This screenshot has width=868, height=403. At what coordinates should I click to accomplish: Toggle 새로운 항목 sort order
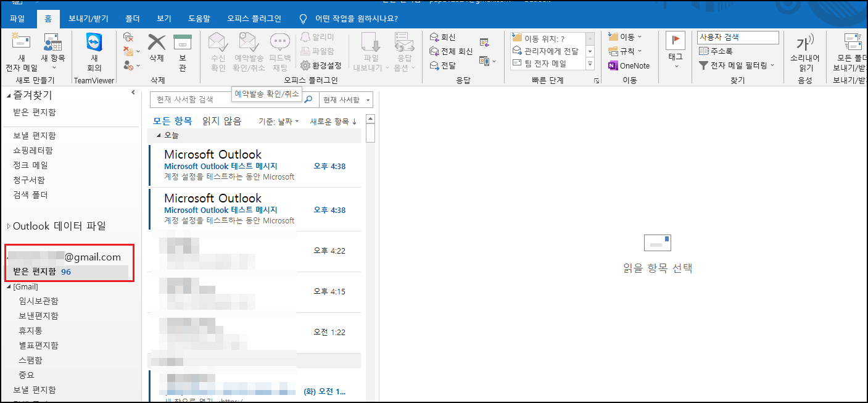click(333, 122)
